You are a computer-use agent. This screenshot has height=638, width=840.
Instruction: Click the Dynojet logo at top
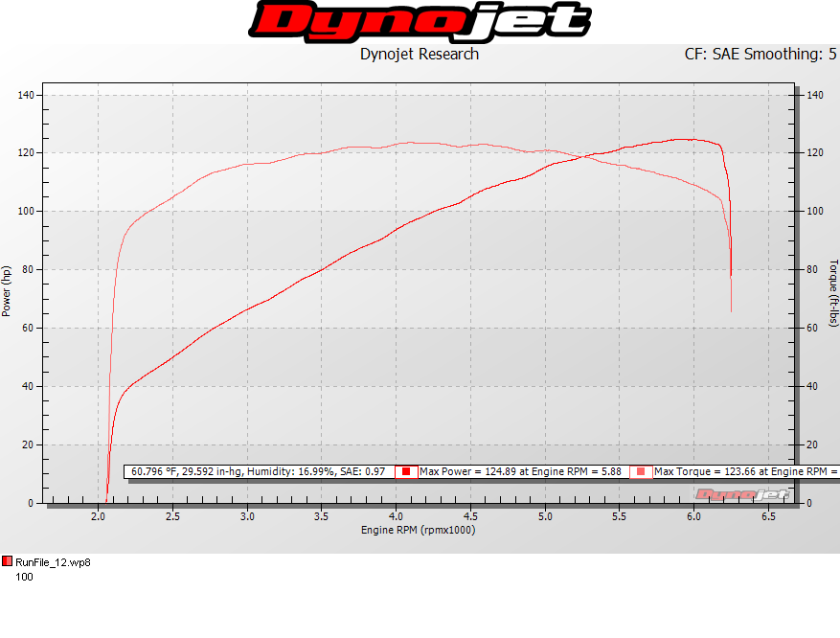[x=420, y=22]
